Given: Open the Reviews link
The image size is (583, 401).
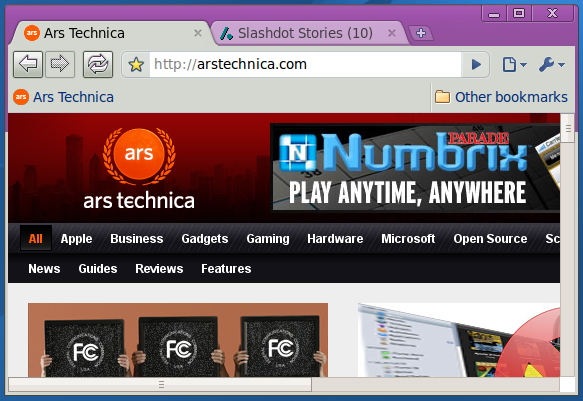Looking at the screenshot, I should tap(159, 269).
